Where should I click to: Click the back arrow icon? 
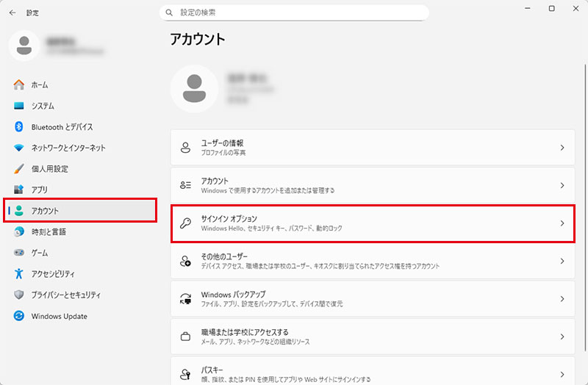[12, 12]
